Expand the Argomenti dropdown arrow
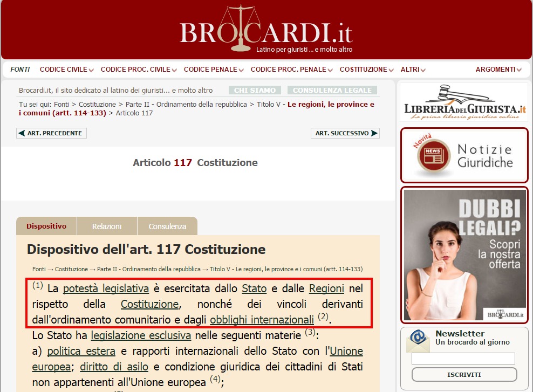The width and height of the screenshot is (533, 392). coord(519,70)
